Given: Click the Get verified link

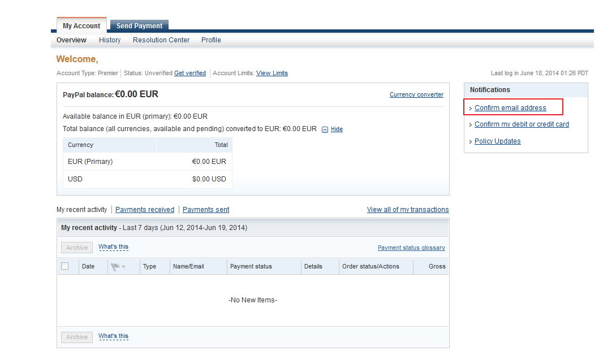Looking at the screenshot, I should (x=190, y=73).
